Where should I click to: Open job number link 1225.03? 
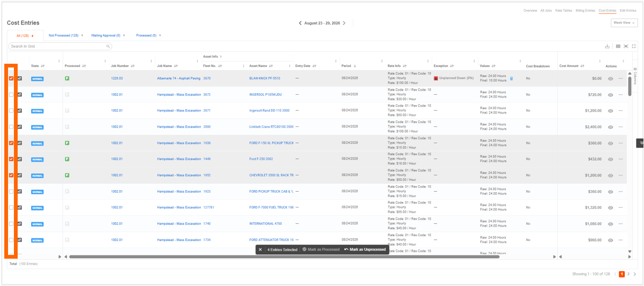click(117, 78)
